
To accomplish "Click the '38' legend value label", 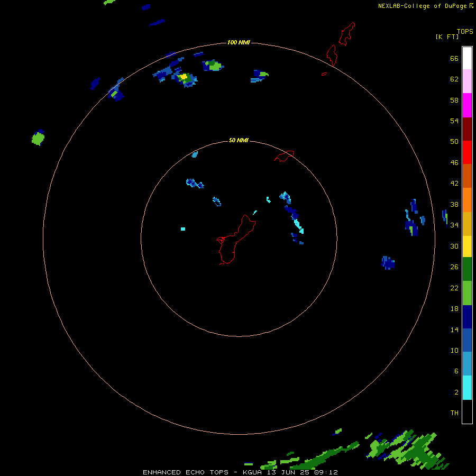I will tap(454, 205).
